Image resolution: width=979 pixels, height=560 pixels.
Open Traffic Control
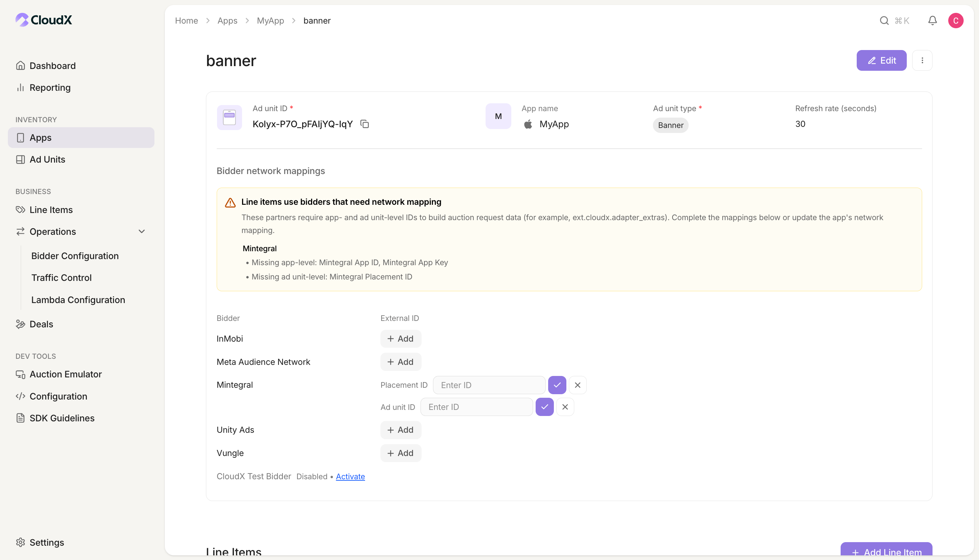(62, 278)
